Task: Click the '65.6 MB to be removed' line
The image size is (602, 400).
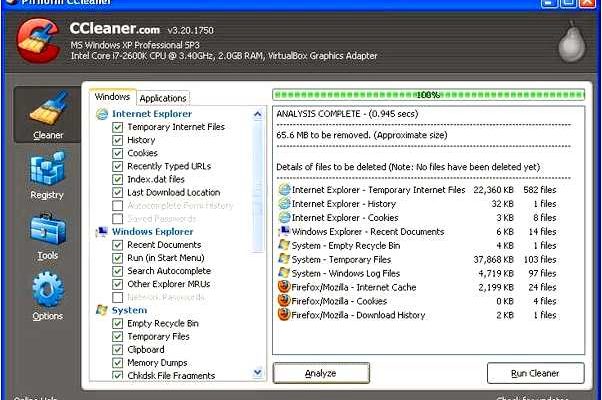Action: (x=362, y=135)
